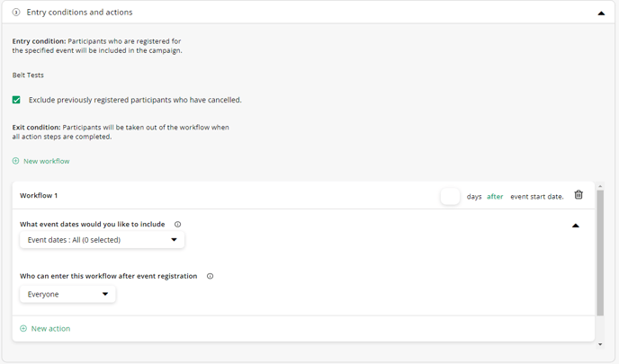
Task: Collapse Workflow 1 details arrow
Action: tap(576, 226)
